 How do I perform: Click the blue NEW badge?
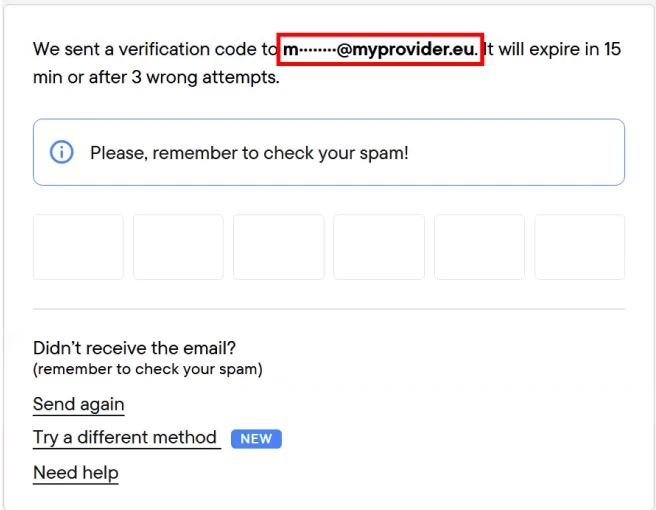(x=256, y=439)
